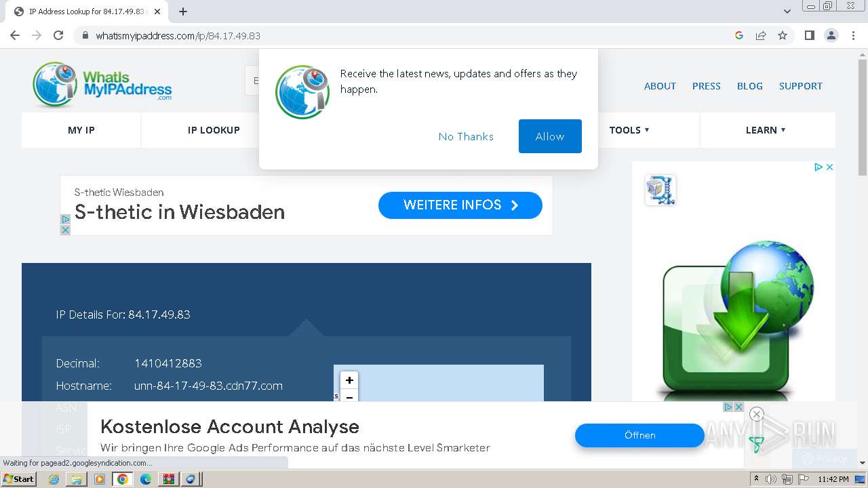The height and width of the screenshot is (488, 868).
Task: Open the Windows Start menu
Action: click(19, 479)
